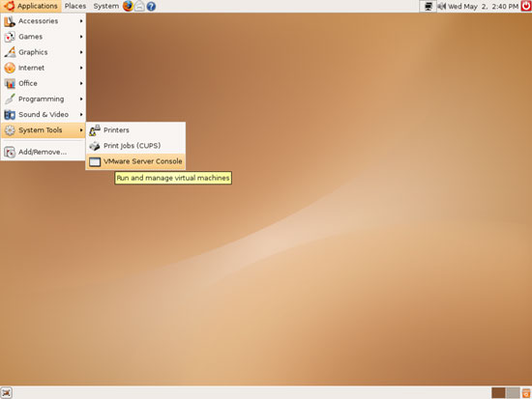532x399 pixels.
Task: Launch Firefox from the top panel icon
Action: (x=128, y=6)
